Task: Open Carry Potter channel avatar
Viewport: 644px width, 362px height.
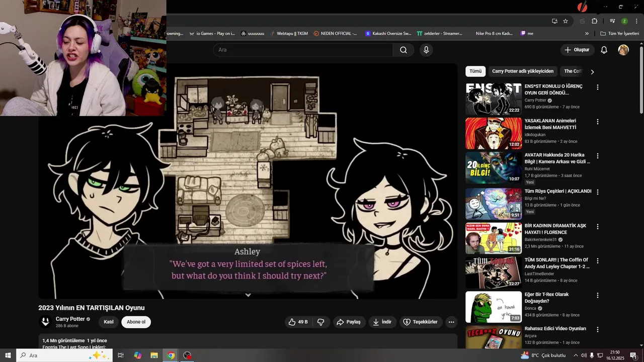Action: [x=45, y=322]
